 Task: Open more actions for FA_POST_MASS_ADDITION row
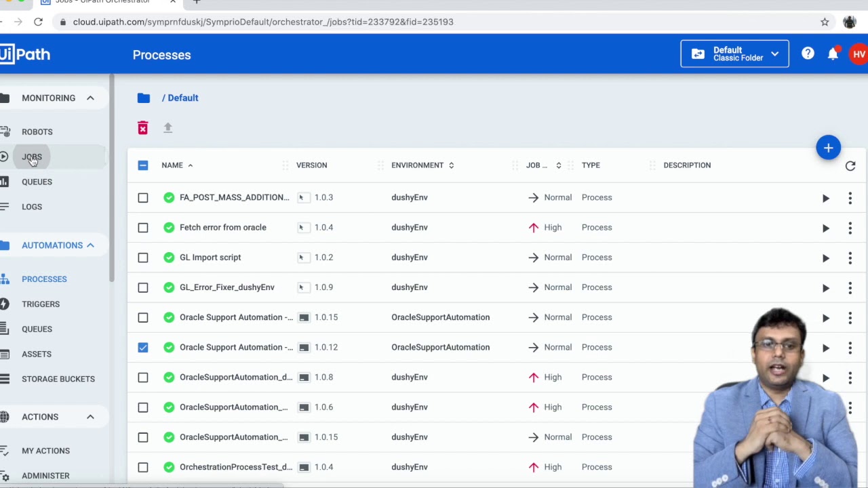(x=850, y=198)
